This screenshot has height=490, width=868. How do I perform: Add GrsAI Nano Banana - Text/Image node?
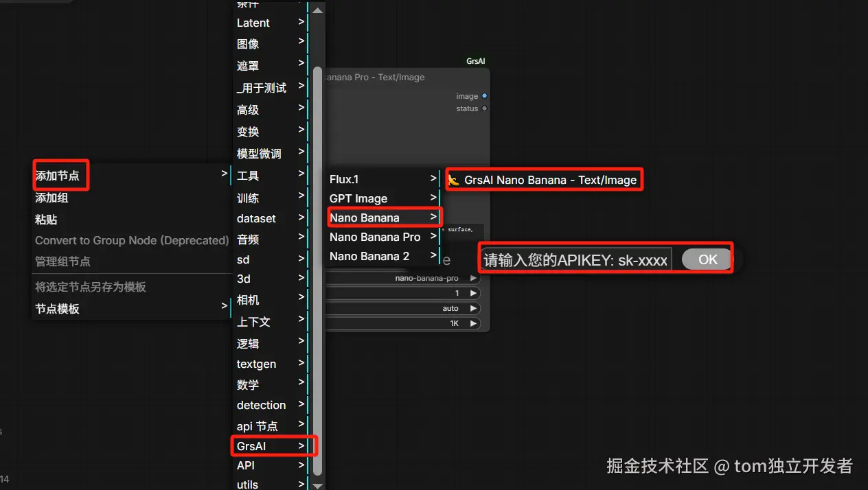[x=544, y=180]
